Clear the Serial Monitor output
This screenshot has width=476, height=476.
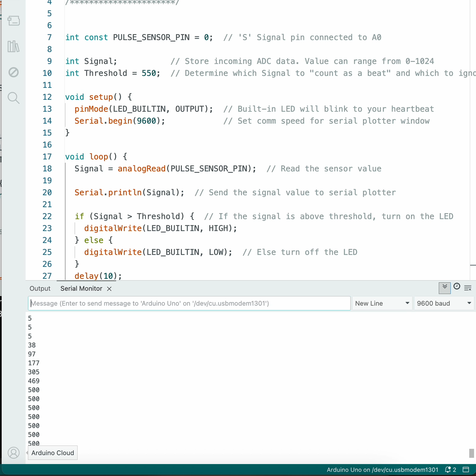click(x=468, y=288)
